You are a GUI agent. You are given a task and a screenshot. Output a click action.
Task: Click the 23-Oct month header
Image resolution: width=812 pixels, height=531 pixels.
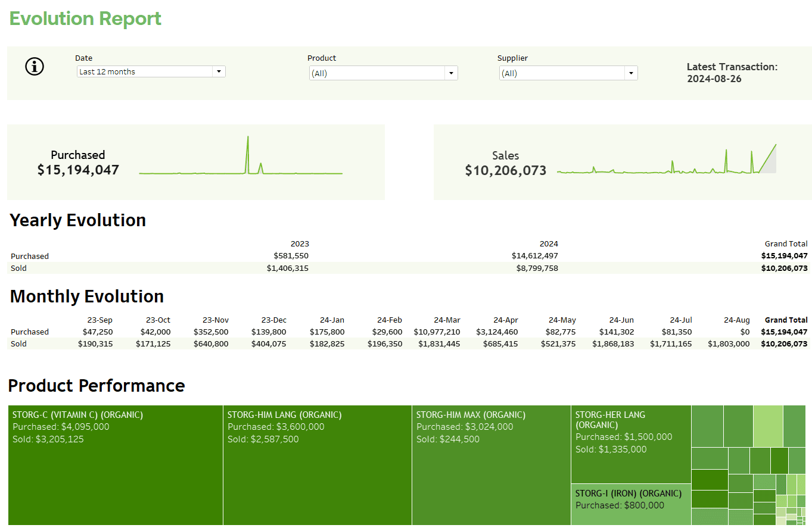(157, 320)
